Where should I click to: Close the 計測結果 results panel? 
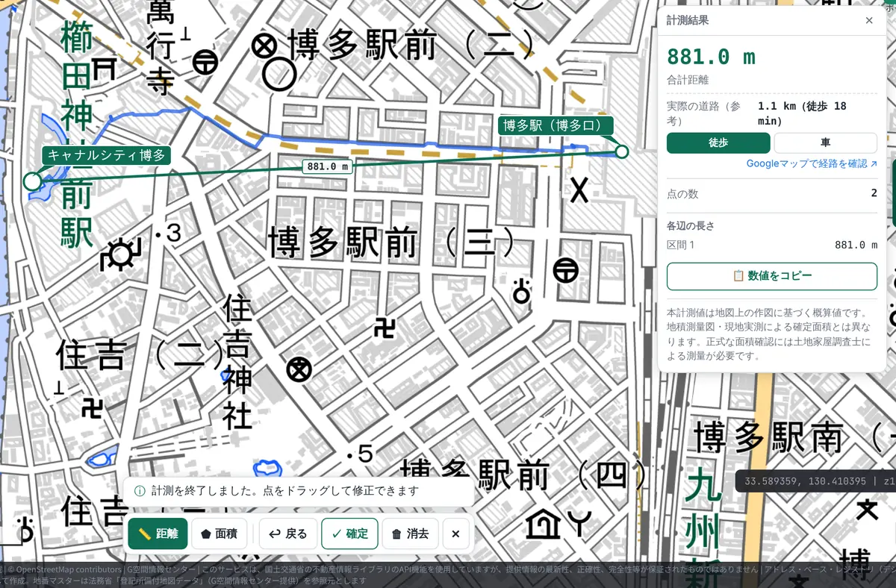[x=869, y=20]
